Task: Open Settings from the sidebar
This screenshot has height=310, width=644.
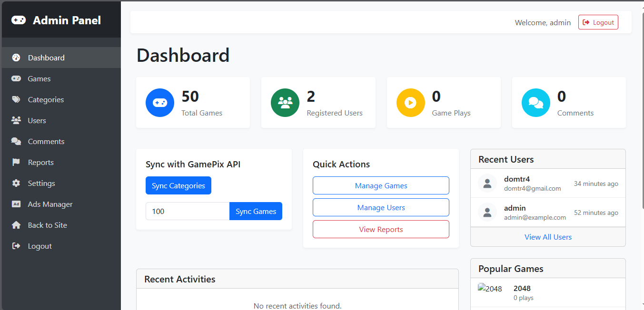Action: 61,183
